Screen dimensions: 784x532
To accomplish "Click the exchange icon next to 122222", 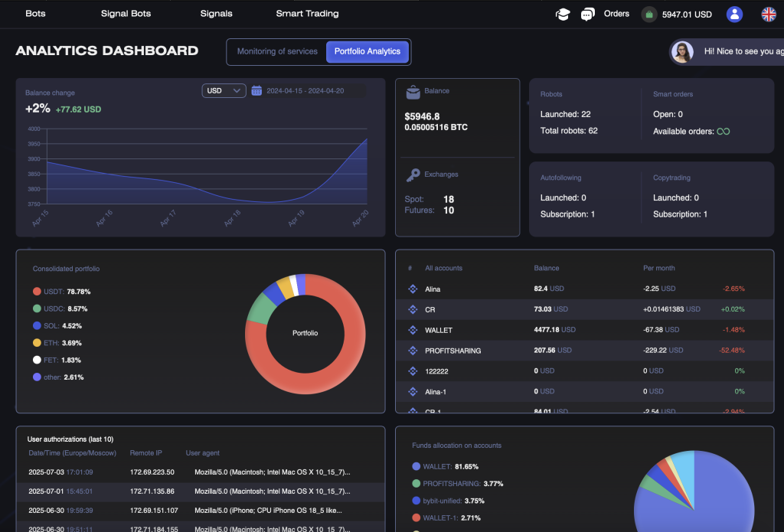I will 413,371.
